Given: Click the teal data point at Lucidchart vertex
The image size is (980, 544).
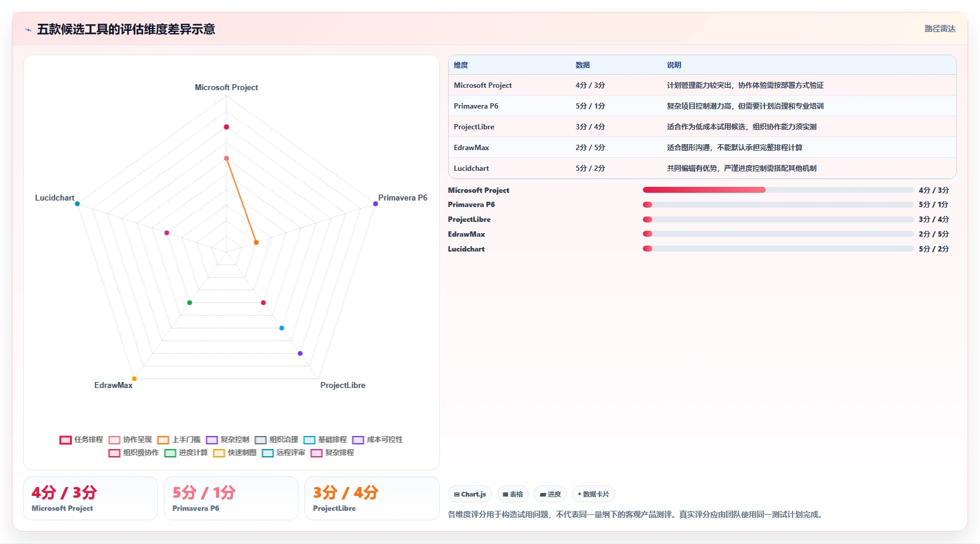Looking at the screenshot, I should tap(77, 204).
